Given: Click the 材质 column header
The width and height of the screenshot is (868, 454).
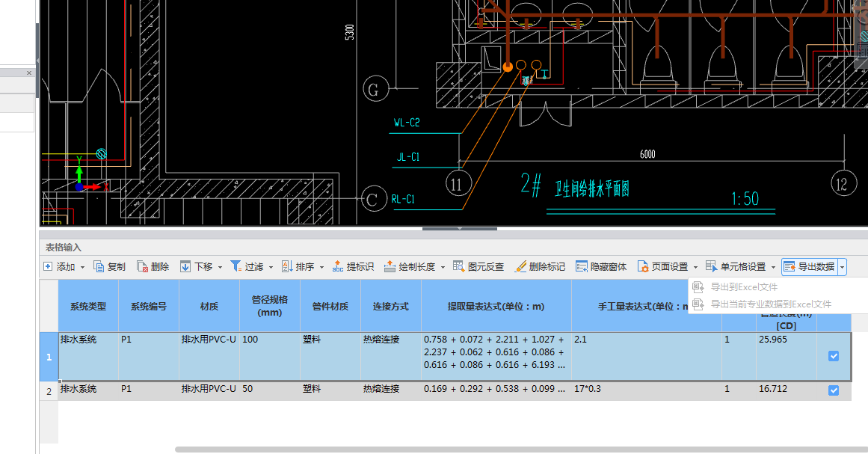Looking at the screenshot, I should (x=209, y=306).
